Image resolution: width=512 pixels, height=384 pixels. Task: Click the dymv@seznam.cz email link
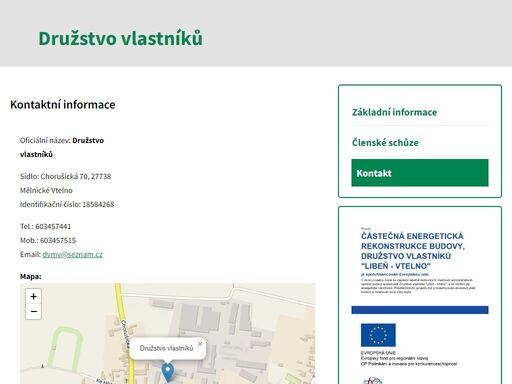(72, 254)
